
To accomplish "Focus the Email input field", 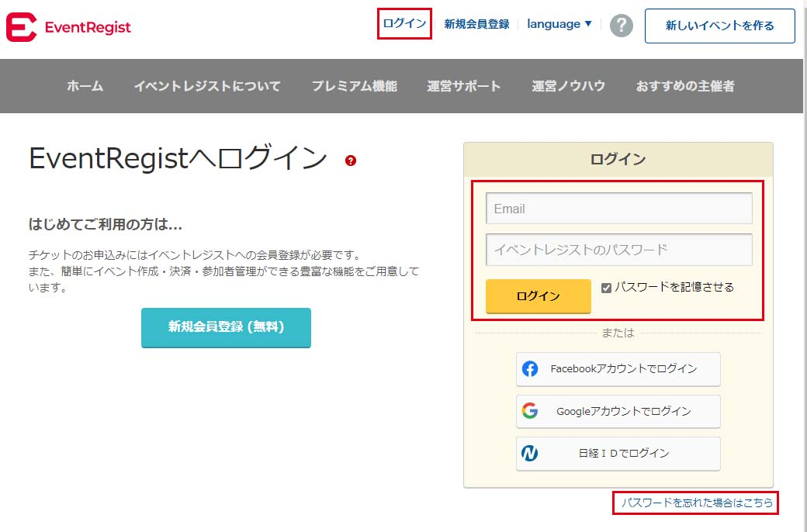I will pos(619,209).
